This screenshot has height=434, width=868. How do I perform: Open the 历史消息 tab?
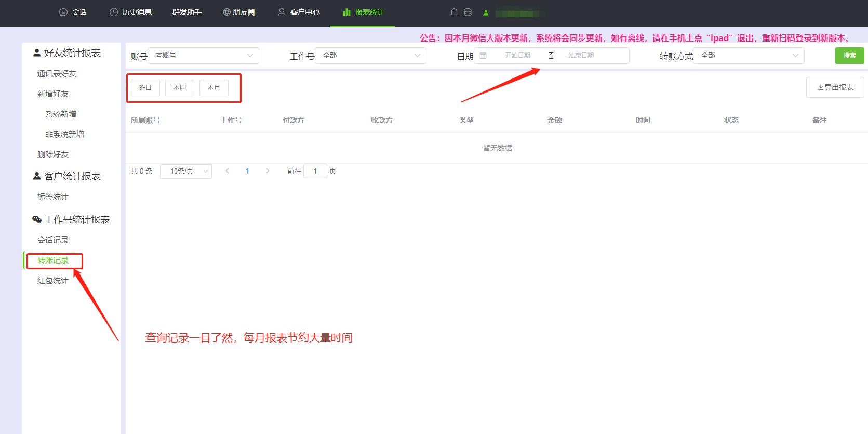(x=130, y=12)
